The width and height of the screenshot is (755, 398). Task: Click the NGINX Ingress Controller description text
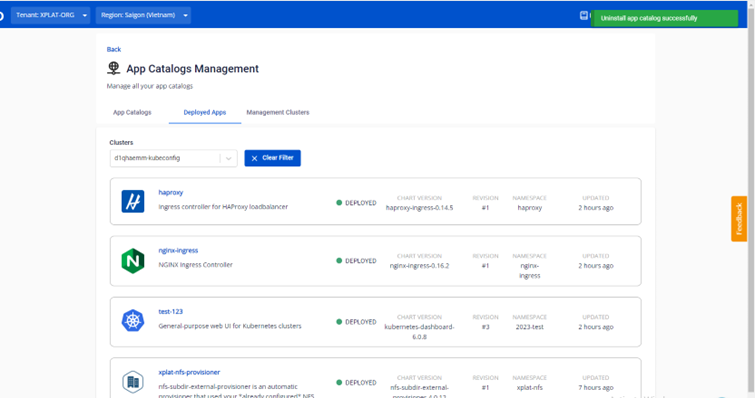coord(195,265)
